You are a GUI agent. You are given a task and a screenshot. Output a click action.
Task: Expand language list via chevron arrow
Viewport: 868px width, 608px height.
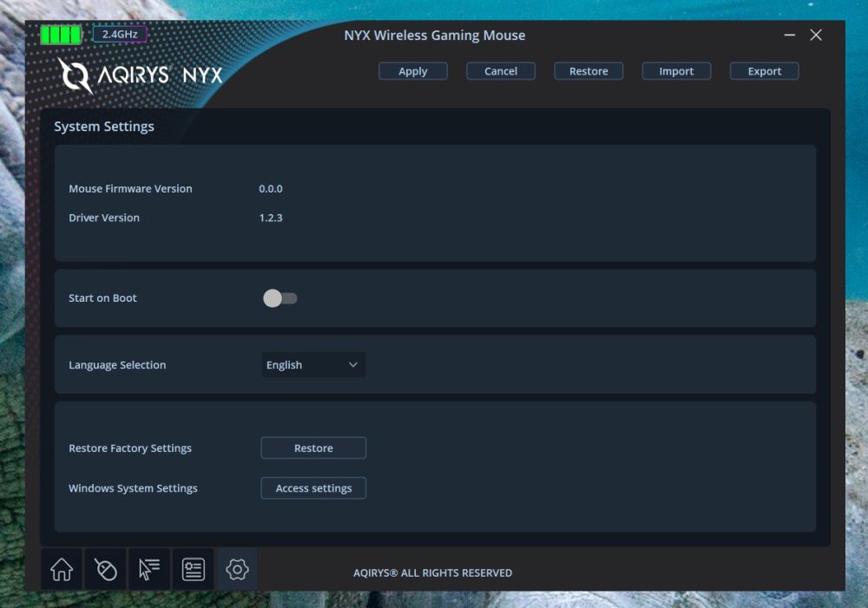pyautogui.click(x=352, y=365)
